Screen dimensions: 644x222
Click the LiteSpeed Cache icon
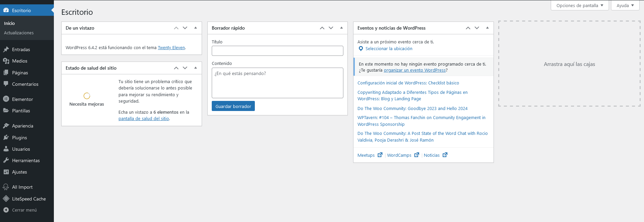(x=6, y=199)
